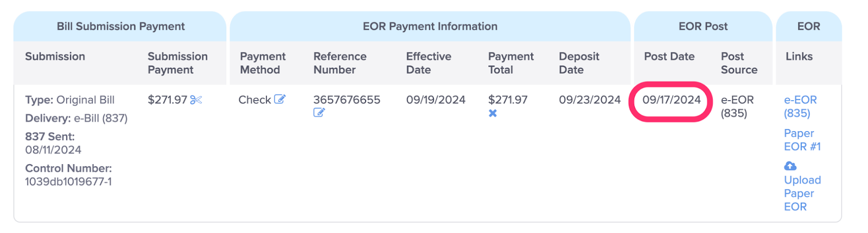Click the Post Date column header
868x233 pixels.
click(669, 56)
